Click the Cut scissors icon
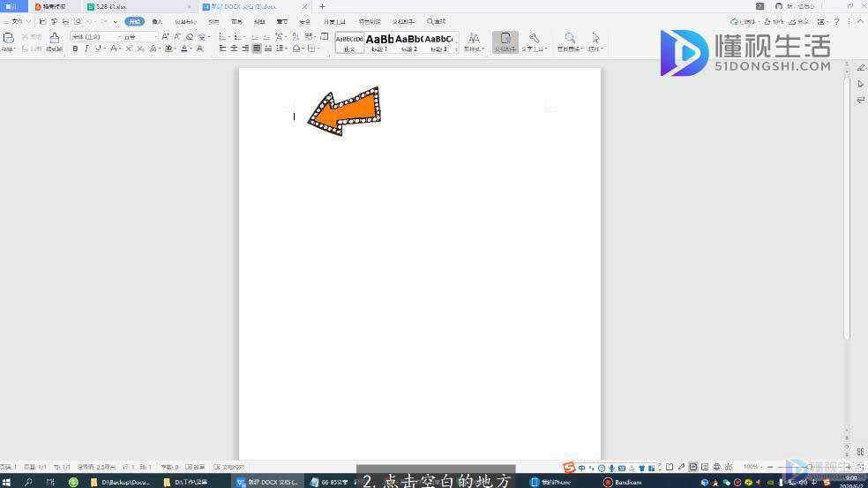 (25, 36)
